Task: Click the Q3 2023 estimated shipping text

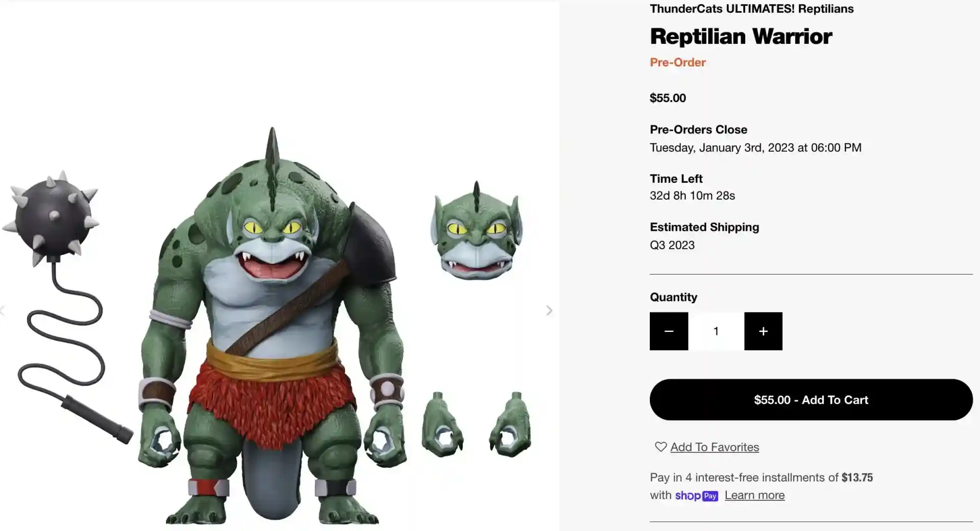Action: (672, 245)
